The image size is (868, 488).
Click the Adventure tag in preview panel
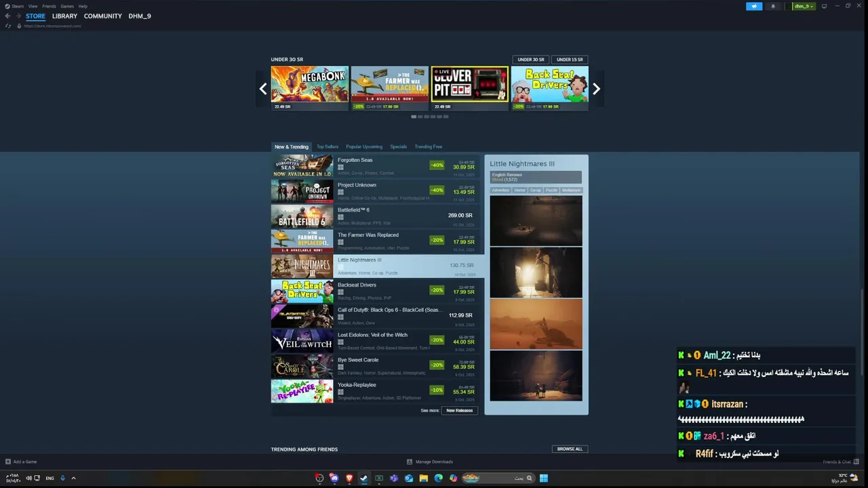click(500, 190)
